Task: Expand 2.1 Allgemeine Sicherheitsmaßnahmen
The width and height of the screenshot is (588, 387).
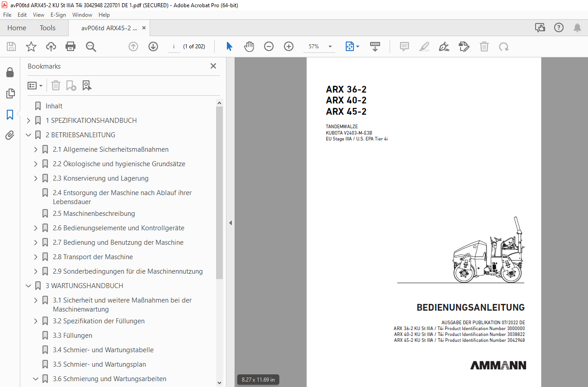Action: click(36, 149)
